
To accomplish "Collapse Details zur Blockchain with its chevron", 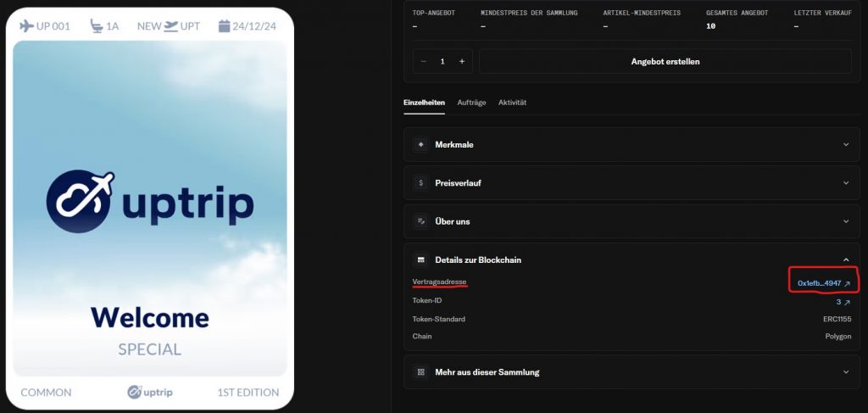I will 845,260.
